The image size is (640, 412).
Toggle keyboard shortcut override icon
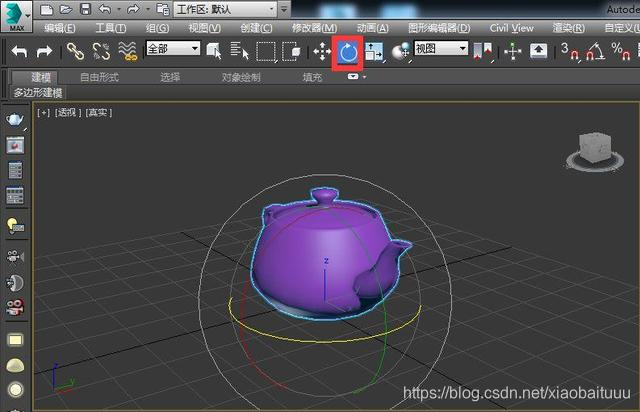point(538,51)
